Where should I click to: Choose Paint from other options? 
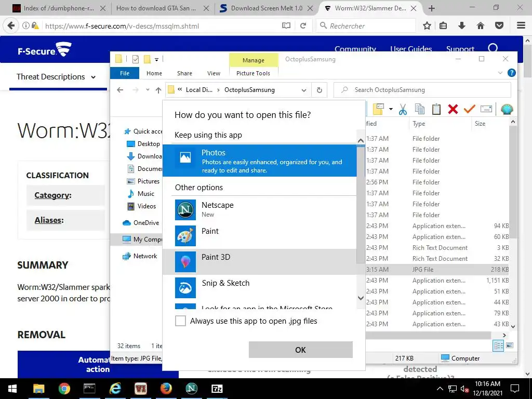(x=260, y=236)
